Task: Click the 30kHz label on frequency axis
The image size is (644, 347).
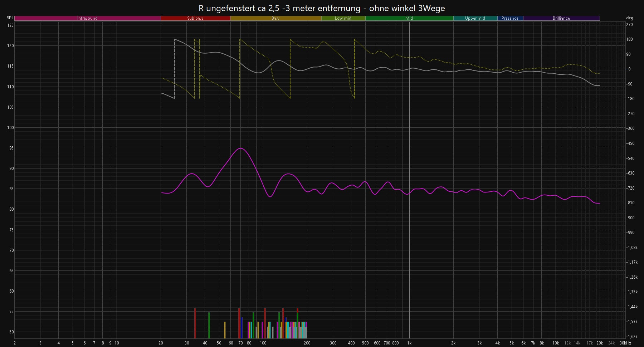Action: 626,343
